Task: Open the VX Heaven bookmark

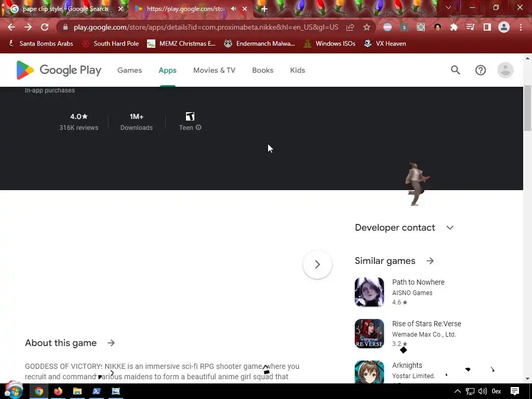Action: point(385,44)
